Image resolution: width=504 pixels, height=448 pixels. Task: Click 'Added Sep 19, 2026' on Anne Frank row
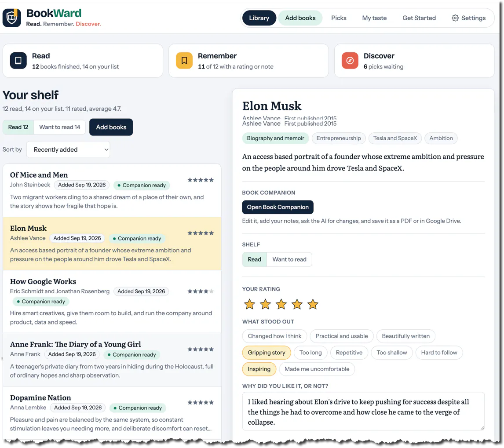72,354
